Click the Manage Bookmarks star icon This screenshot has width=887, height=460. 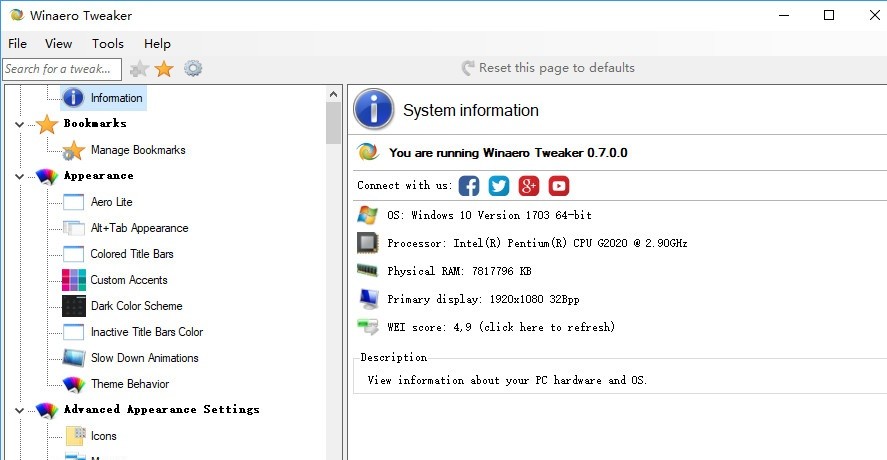(74, 151)
